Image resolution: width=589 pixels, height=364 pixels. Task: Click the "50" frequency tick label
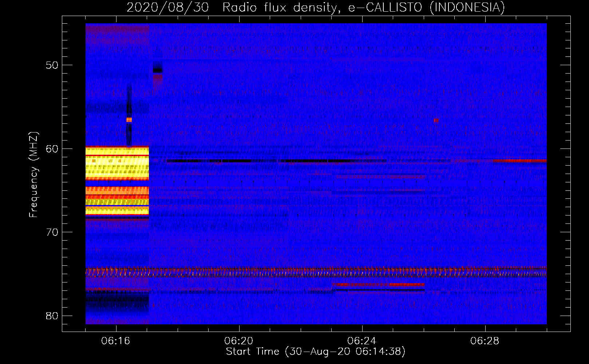click(x=52, y=65)
